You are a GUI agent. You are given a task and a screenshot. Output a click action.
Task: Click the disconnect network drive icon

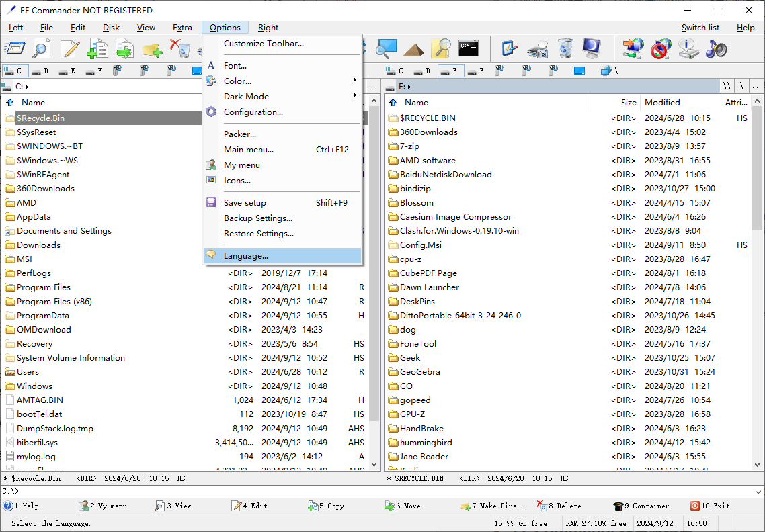661,49
